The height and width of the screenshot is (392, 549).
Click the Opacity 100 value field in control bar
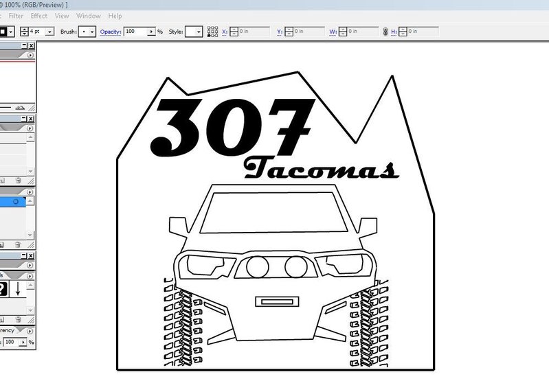tap(136, 32)
